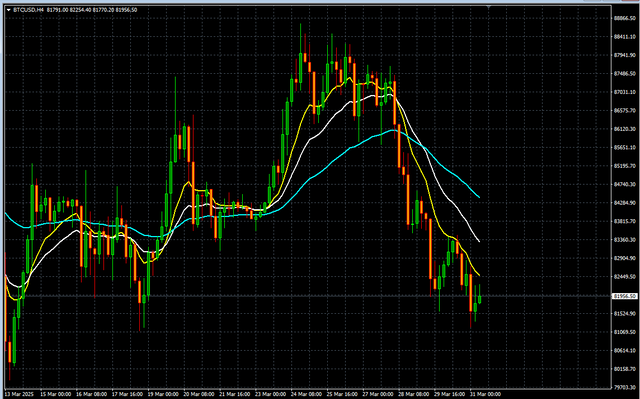
Task: Click the 16 Mar 08:00 time label
Action: [91, 395]
